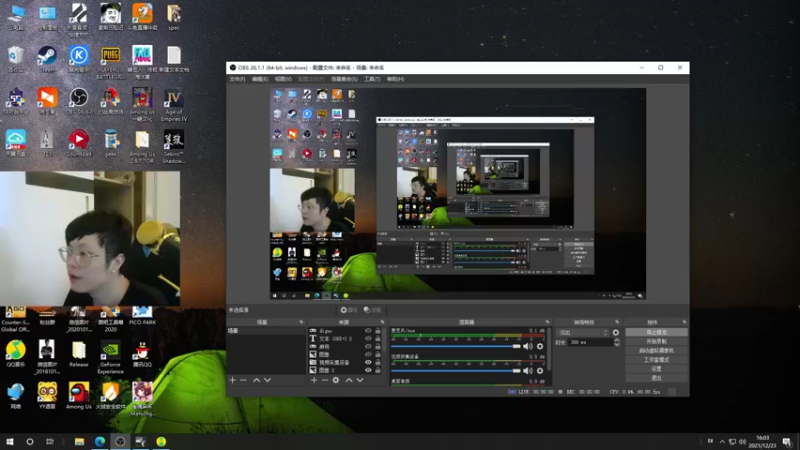This screenshot has height=450, width=800.
Task: Open Settings from the Controls panel
Action: 657,369
